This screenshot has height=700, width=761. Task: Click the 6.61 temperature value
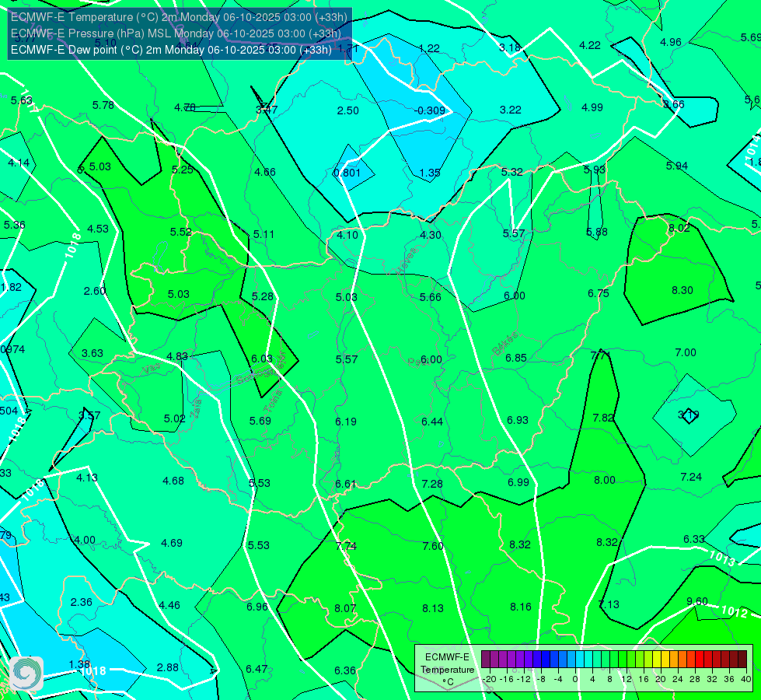pyautogui.click(x=346, y=484)
